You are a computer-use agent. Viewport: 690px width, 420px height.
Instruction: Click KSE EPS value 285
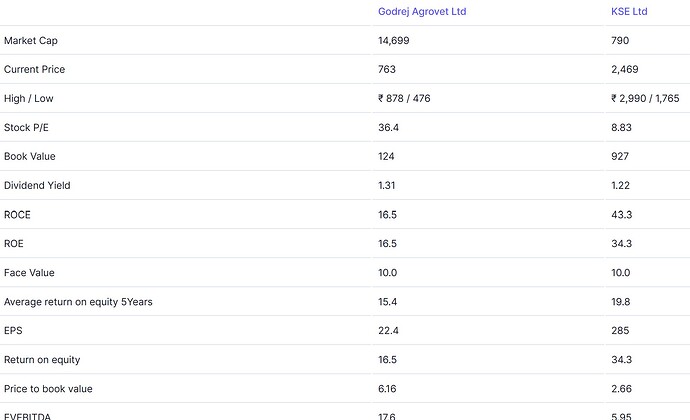[620, 331]
